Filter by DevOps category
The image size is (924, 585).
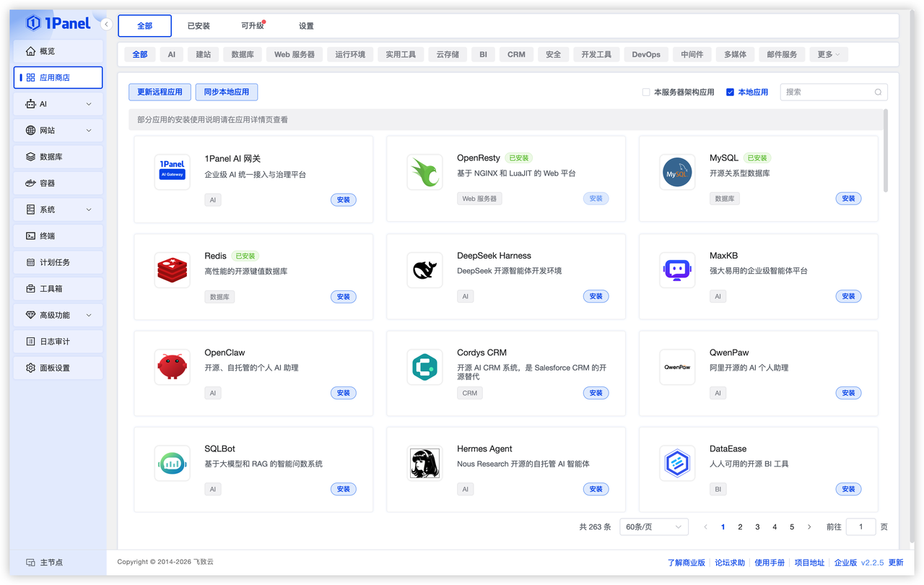pos(646,54)
